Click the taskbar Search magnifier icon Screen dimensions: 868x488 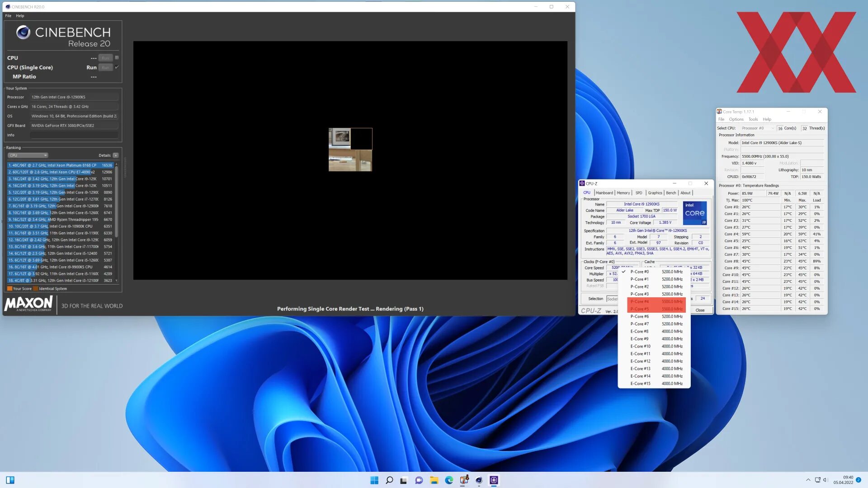(389, 480)
